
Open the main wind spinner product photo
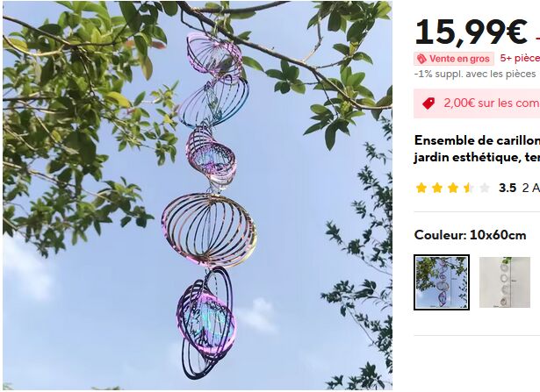point(198,196)
